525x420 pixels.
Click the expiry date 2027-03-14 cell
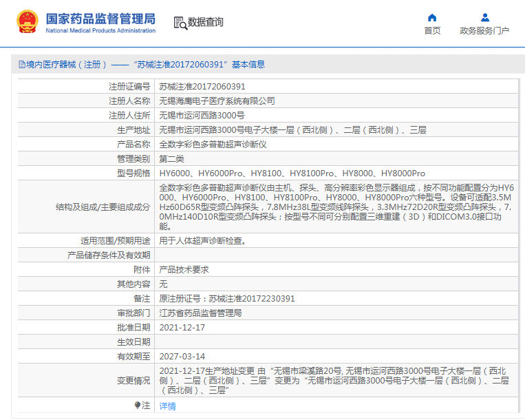182,357
